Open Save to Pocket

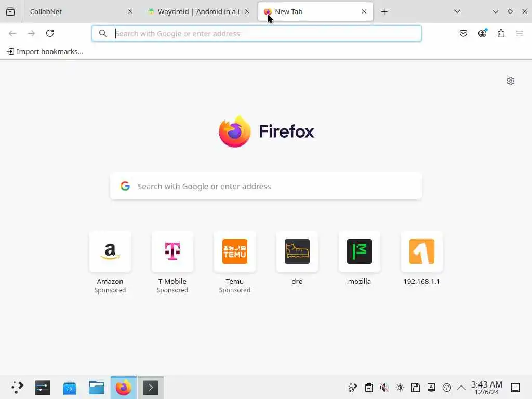coord(463,33)
